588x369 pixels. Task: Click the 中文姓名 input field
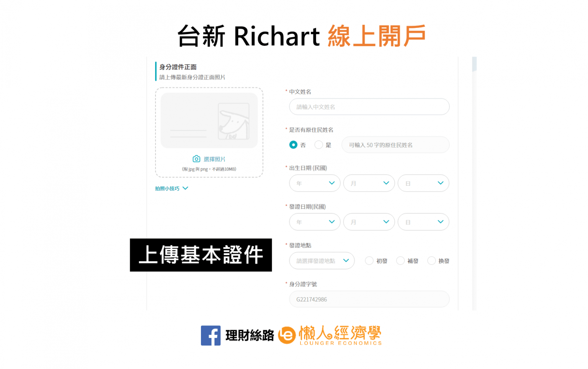point(369,107)
